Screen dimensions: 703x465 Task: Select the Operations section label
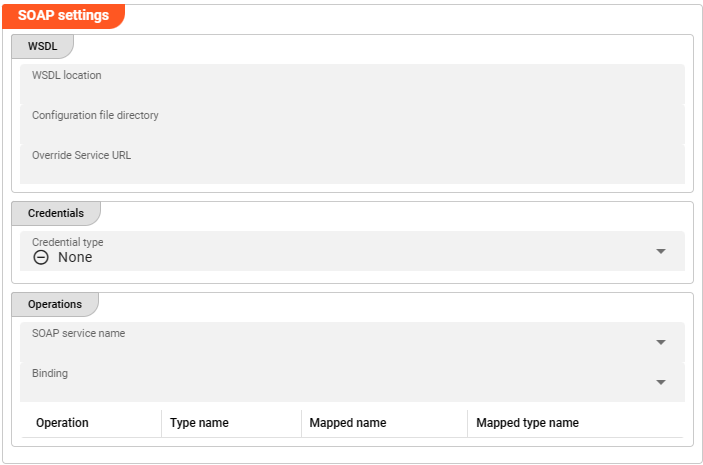click(54, 304)
